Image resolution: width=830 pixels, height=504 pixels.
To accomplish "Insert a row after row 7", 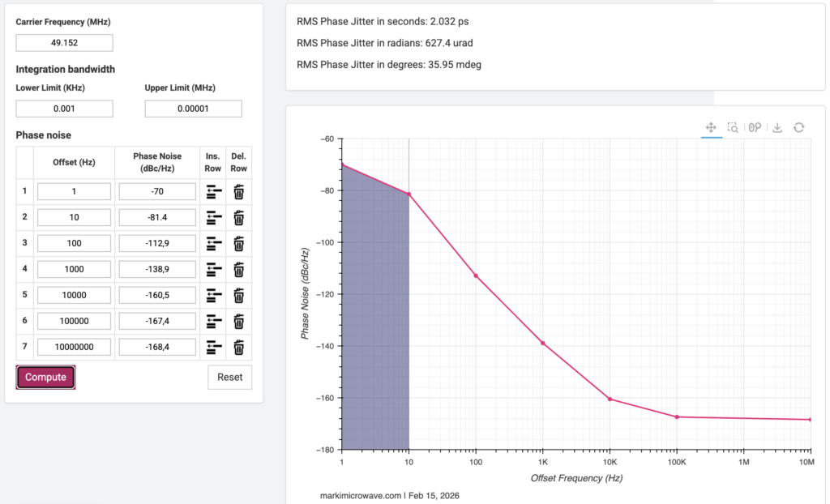I will point(213,348).
